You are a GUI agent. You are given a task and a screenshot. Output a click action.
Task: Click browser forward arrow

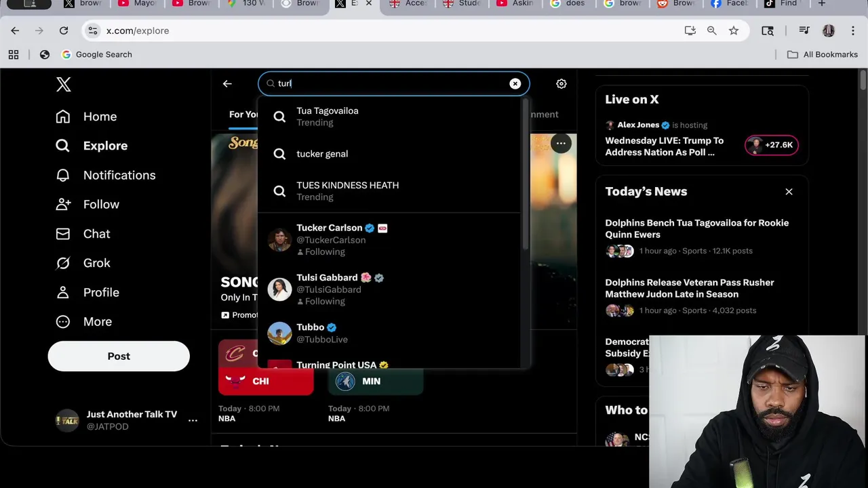(x=39, y=30)
